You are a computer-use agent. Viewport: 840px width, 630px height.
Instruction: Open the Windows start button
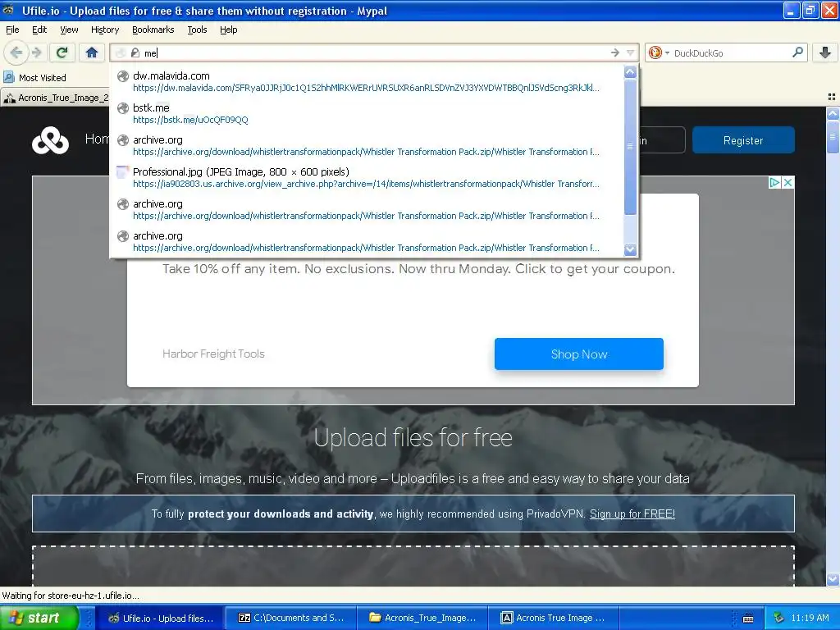click(39, 618)
